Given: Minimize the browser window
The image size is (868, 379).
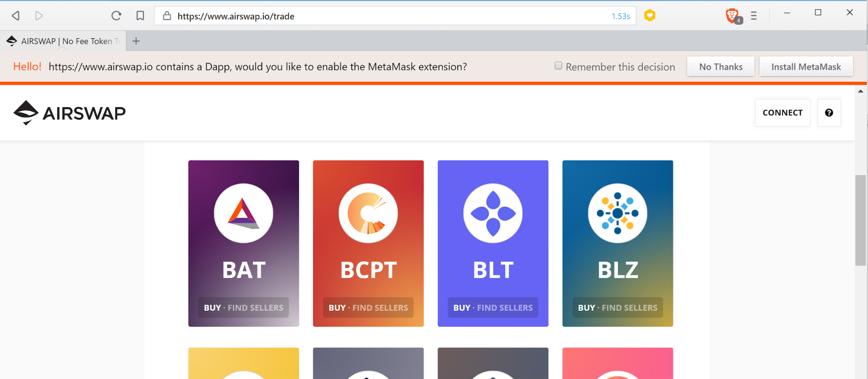Looking at the screenshot, I should click(786, 13).
